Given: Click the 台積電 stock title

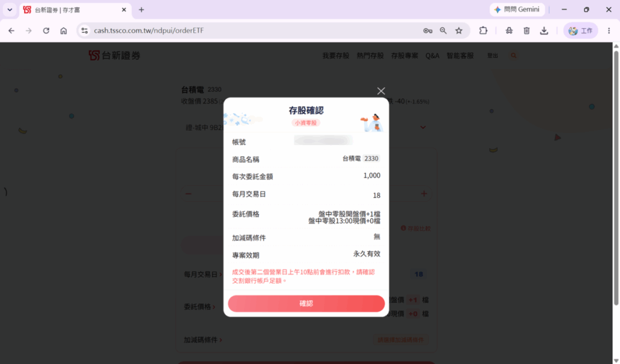Looking at the screenshot, I should [192, 89].
